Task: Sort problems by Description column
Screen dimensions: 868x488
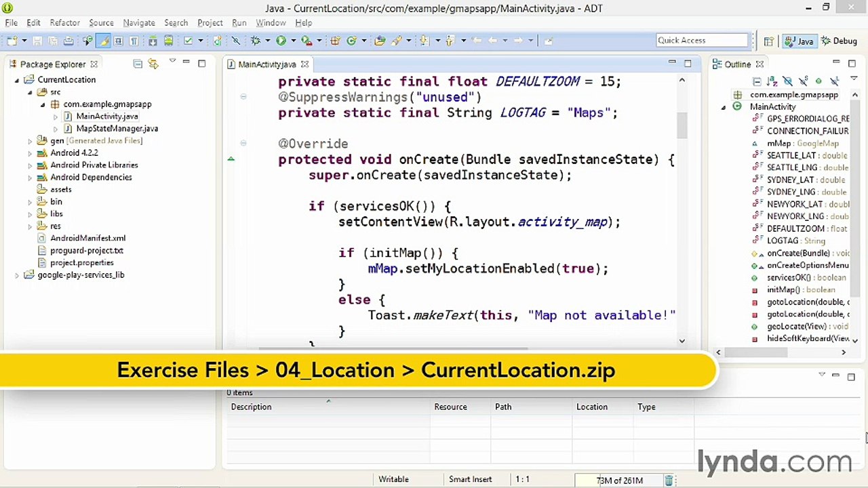Action: coord(328,407)
